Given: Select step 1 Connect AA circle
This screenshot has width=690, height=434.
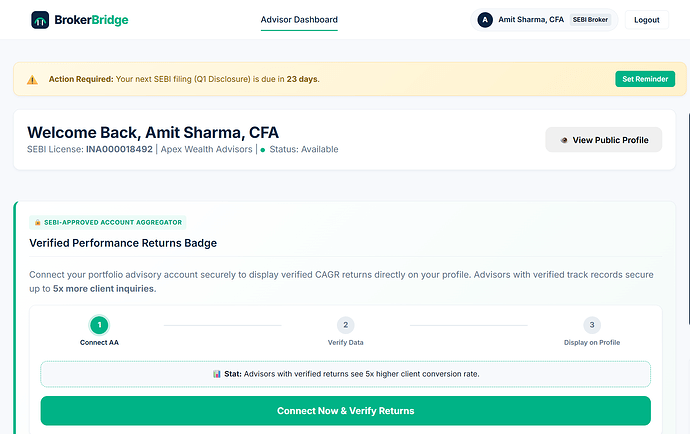Looking at the screenshot, I should (99, 325).
